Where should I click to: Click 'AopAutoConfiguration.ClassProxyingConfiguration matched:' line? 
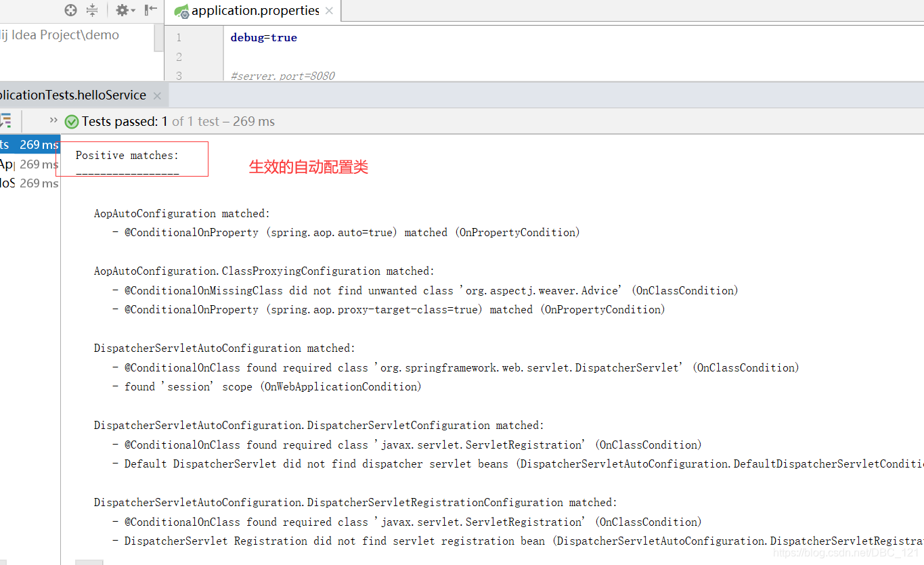(x=264, y=271)
